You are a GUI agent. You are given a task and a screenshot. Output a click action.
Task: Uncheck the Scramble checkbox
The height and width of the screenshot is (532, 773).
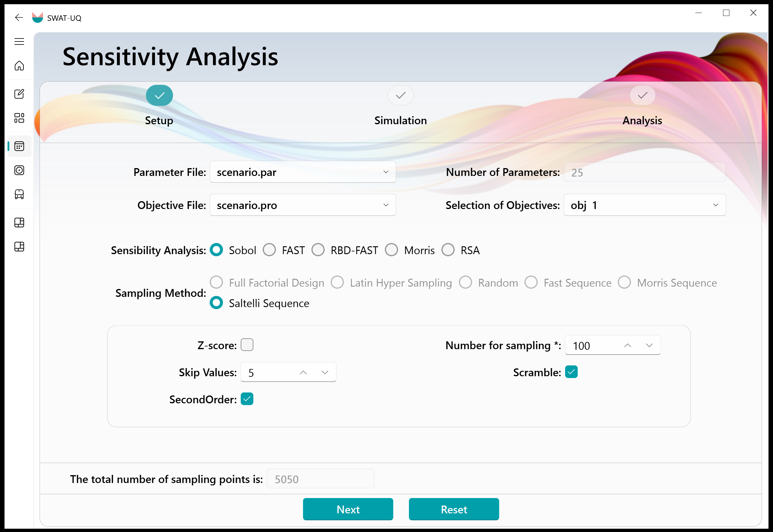(x=571, y=372)
